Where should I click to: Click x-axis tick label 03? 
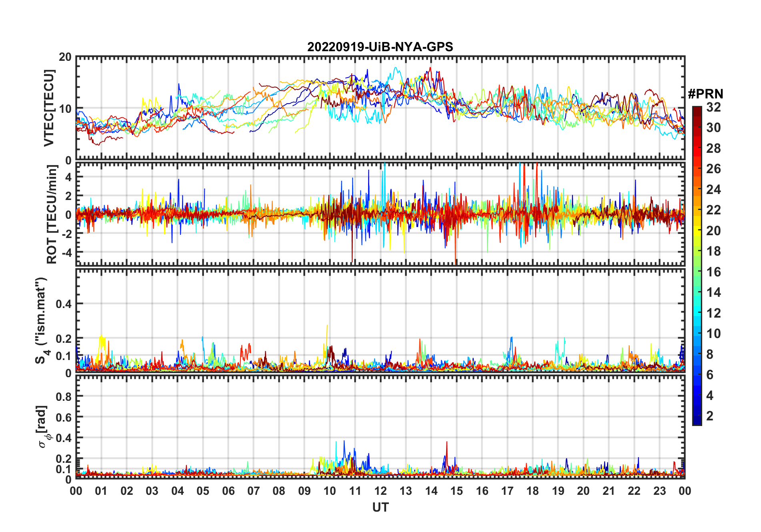(152, 491)
